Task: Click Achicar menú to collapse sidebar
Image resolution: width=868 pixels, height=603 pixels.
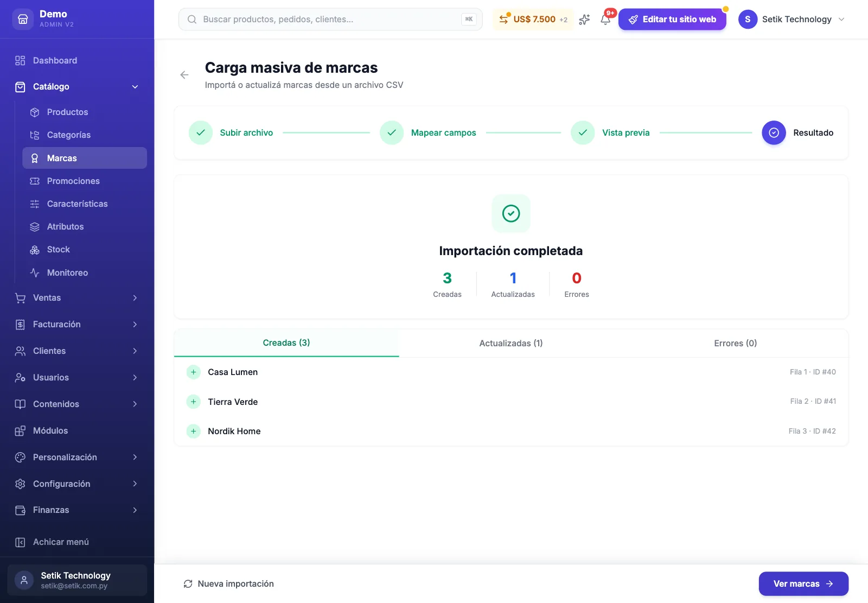Action: pos(77,542)
